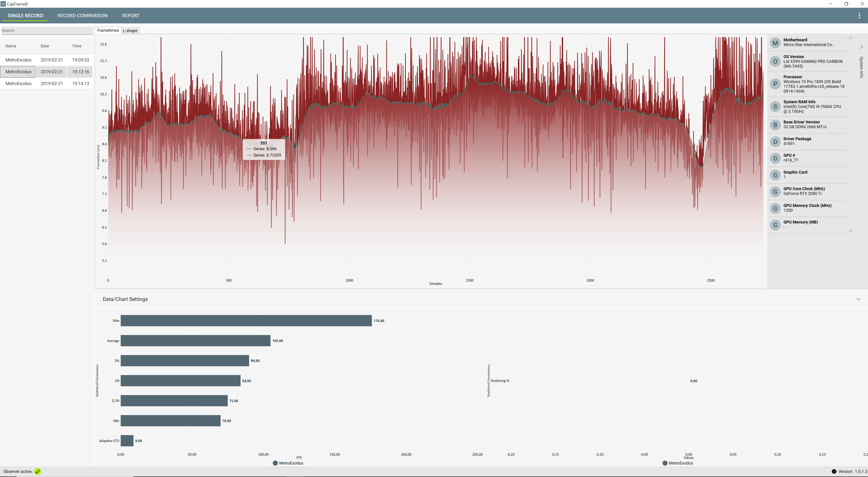This screenshot has height=477, width=868.
Task: Open the Record Comparison tab
Action: [83, 15]
